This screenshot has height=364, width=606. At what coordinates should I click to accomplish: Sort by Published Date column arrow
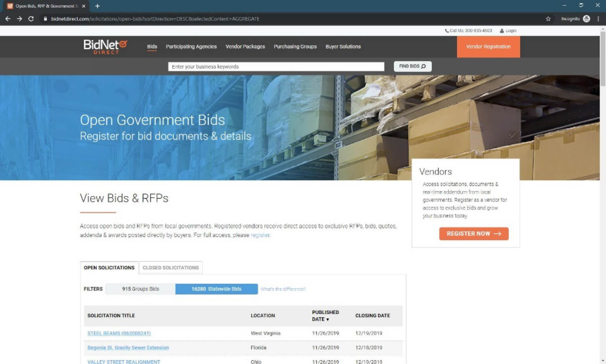(327, 320)
